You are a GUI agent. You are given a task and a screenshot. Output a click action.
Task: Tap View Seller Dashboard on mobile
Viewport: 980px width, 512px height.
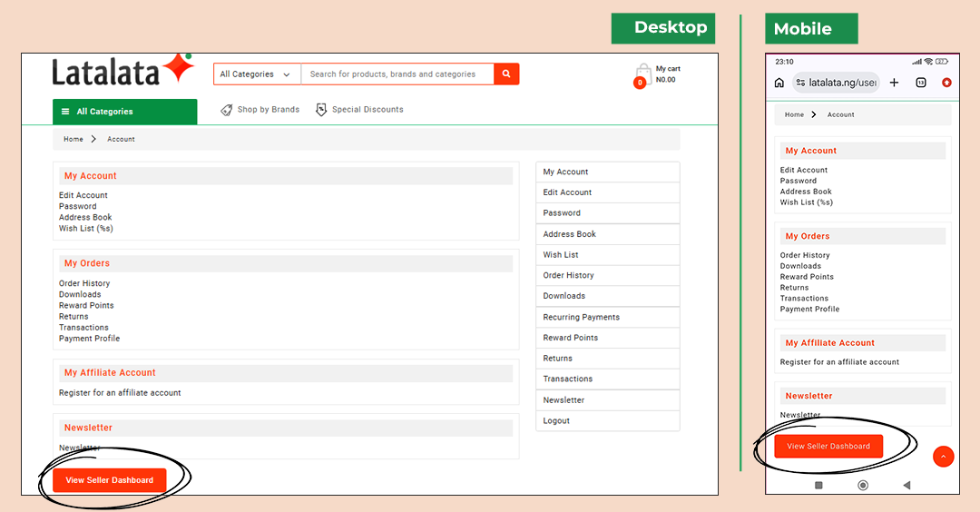(828, 447)
